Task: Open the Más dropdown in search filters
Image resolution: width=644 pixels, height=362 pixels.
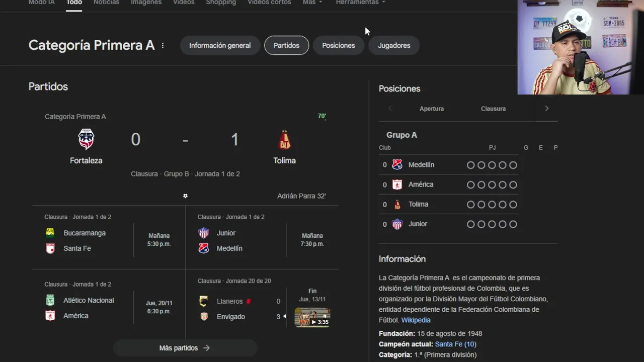Action: (x=312, y=3)
